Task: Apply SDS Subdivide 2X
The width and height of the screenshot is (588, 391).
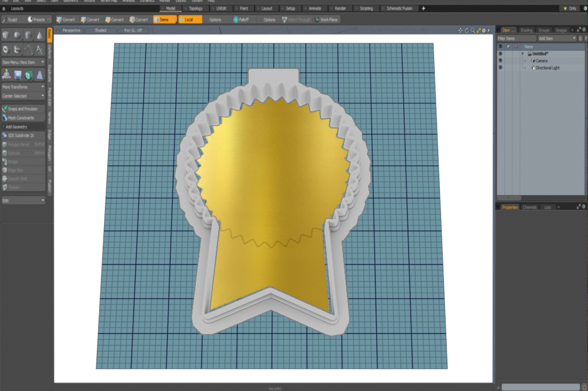Action: [23, 136]
